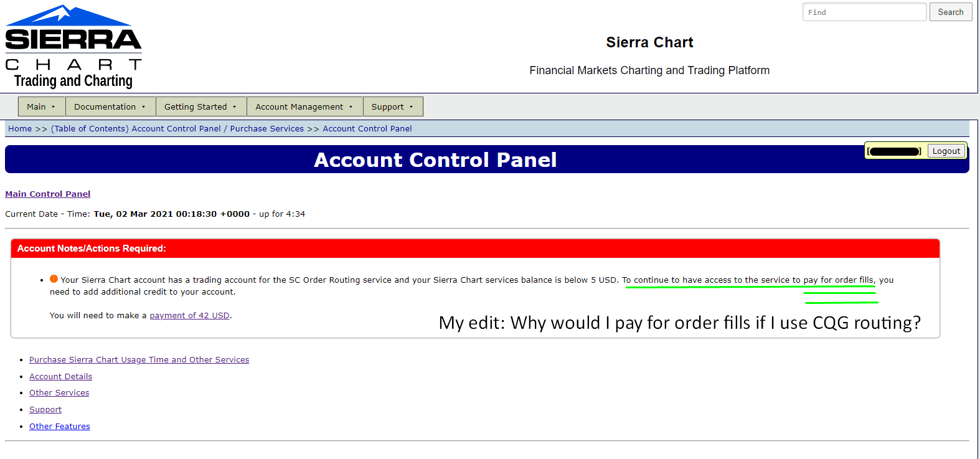980x459 pixels.
Task: Open Purchase Sierra Chart Usage Time and Other Services
Action: click(x=139, y=359)
